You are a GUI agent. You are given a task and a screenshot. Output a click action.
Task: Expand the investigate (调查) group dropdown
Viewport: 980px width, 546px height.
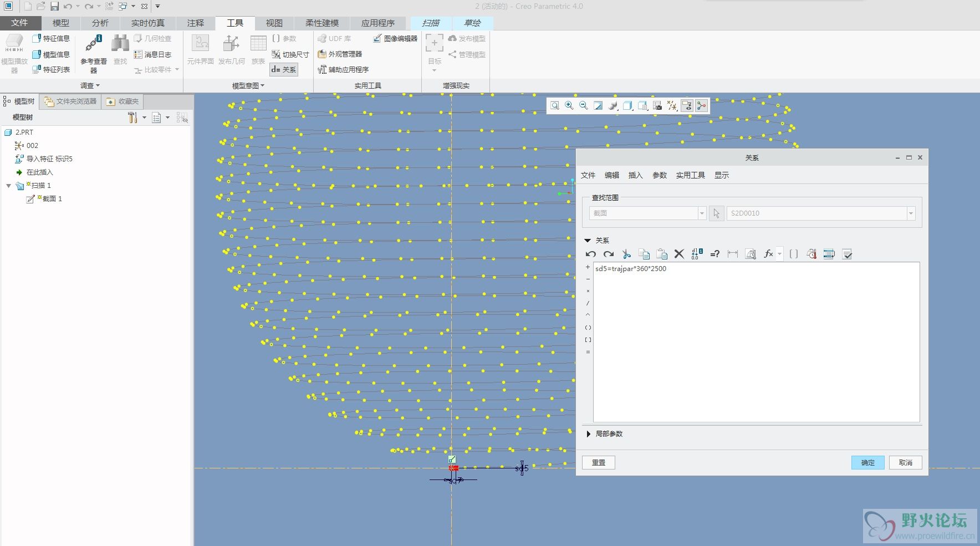[90, 85]
